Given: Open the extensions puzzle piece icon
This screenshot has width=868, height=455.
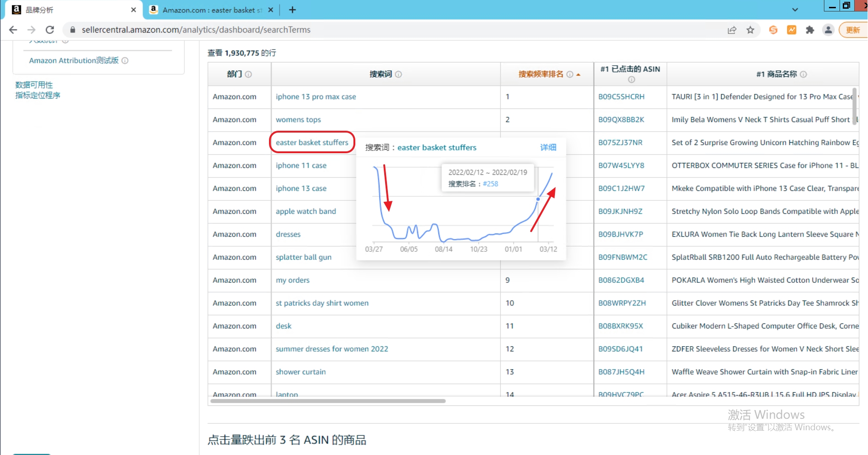Looking at the screenshot, I should tap(810, 30).
